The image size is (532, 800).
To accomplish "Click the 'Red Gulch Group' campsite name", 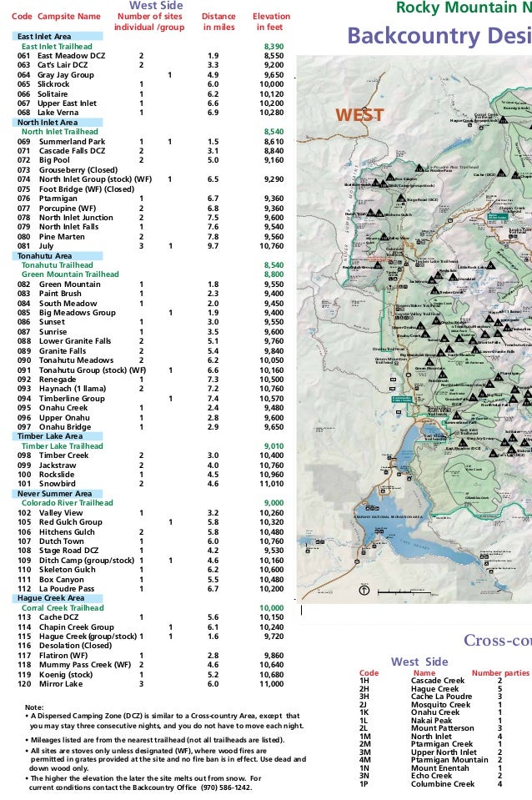I will point(71,522).
